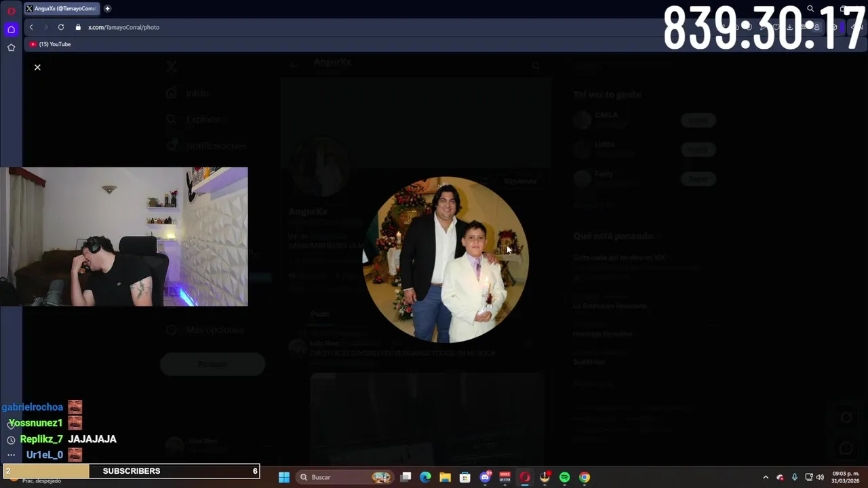Open Discord from the taskbar
This screenshot has width=868, height=488.
(485, 477)
